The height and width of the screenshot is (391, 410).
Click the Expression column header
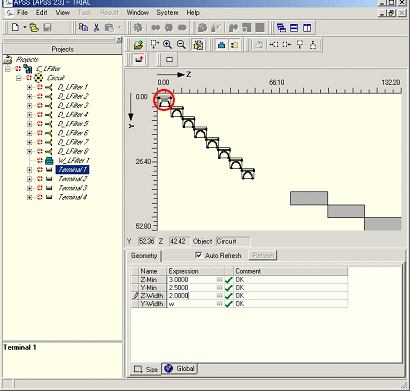[x=195, y=271]
